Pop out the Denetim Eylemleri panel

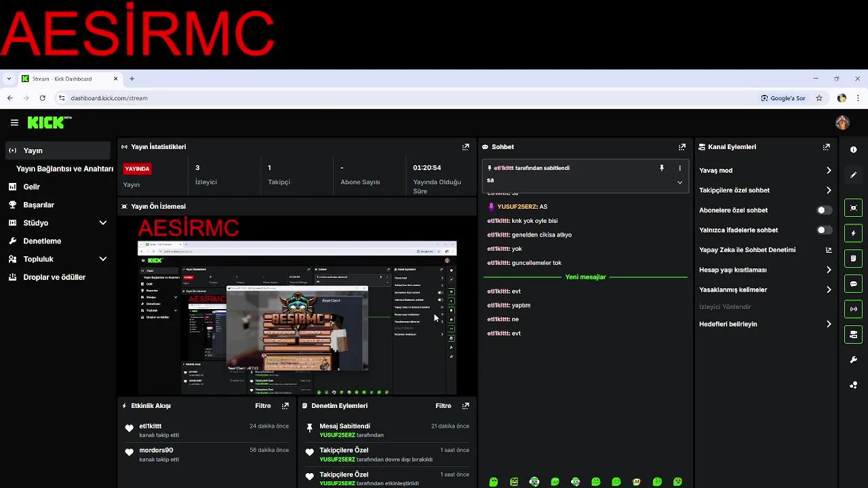click(465, 406)
